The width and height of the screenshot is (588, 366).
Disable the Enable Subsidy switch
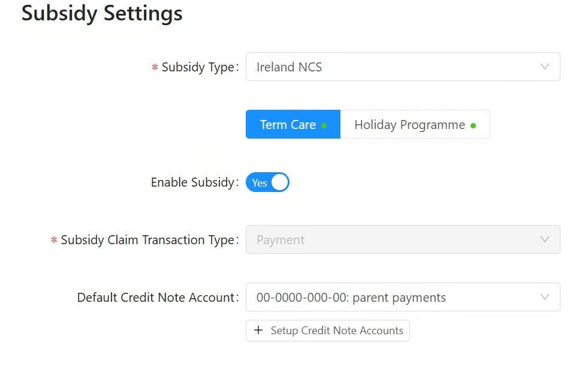pos(267,182)
